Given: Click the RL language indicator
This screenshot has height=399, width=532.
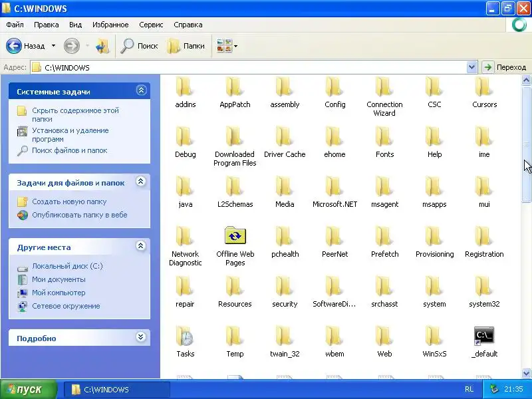Looking at the screenshot, I should point(469,389).
